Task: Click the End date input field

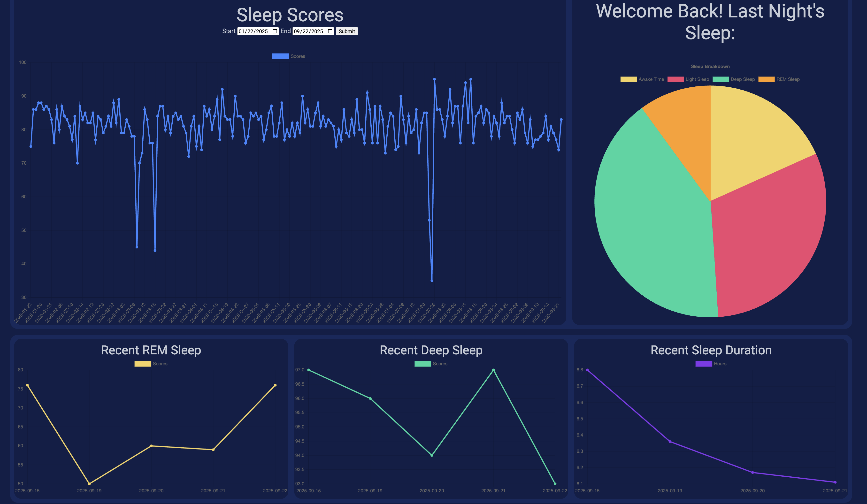Action: coord(309,31)
